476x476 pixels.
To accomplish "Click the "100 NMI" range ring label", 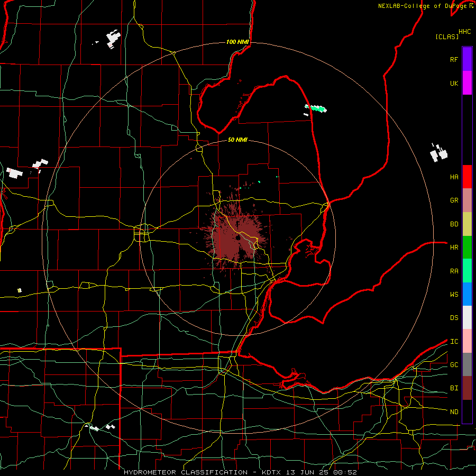I will (237, 42).
